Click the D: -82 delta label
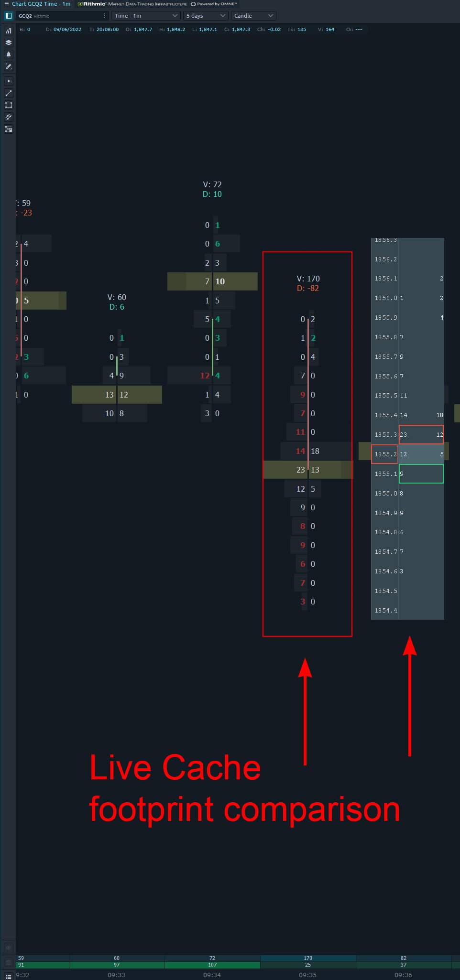 [308, 288]
